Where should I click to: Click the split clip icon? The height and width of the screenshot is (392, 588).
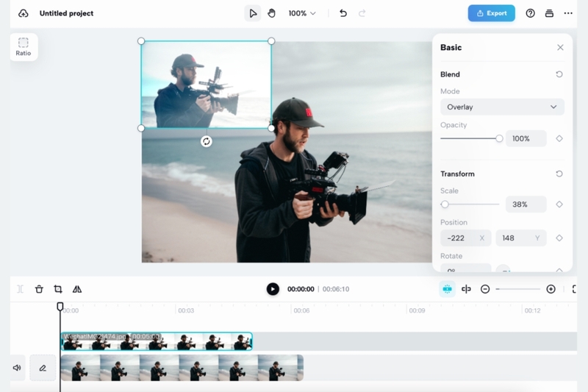click(21, 289)
